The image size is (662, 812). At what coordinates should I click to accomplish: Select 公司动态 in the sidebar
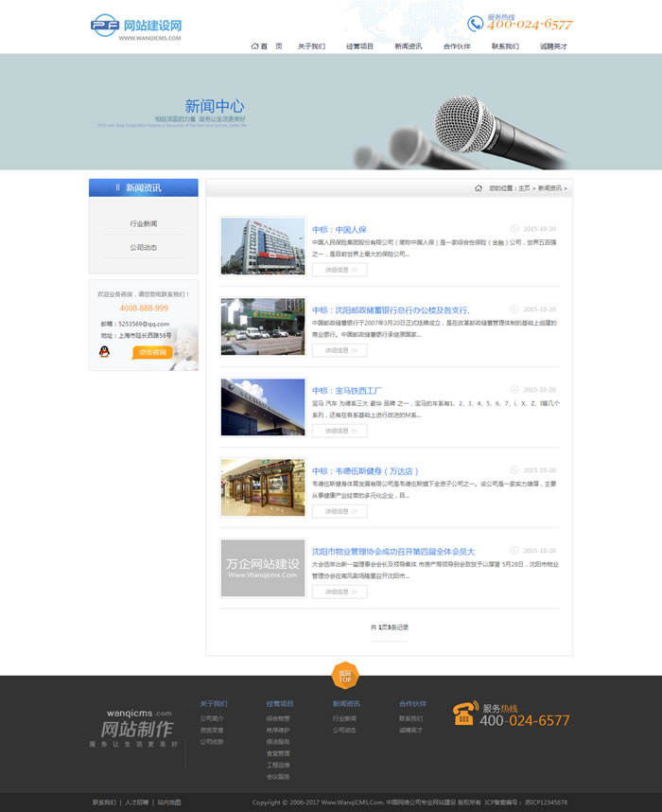pos(144,248)
